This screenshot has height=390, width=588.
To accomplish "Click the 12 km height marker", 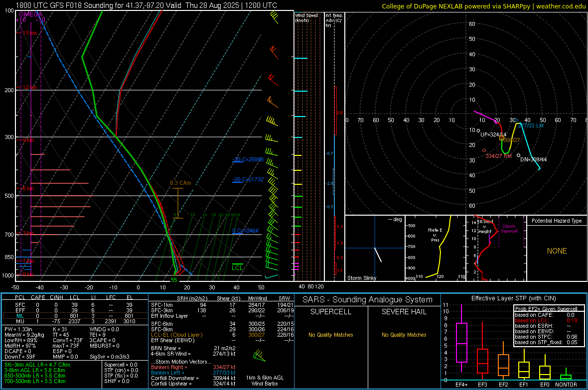I will tap(29, 87).
